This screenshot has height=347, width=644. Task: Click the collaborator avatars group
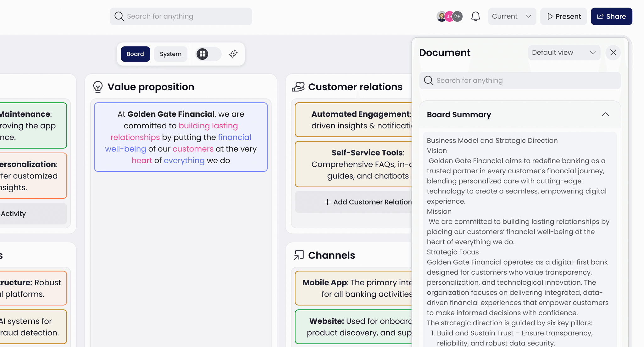(449, 16)
